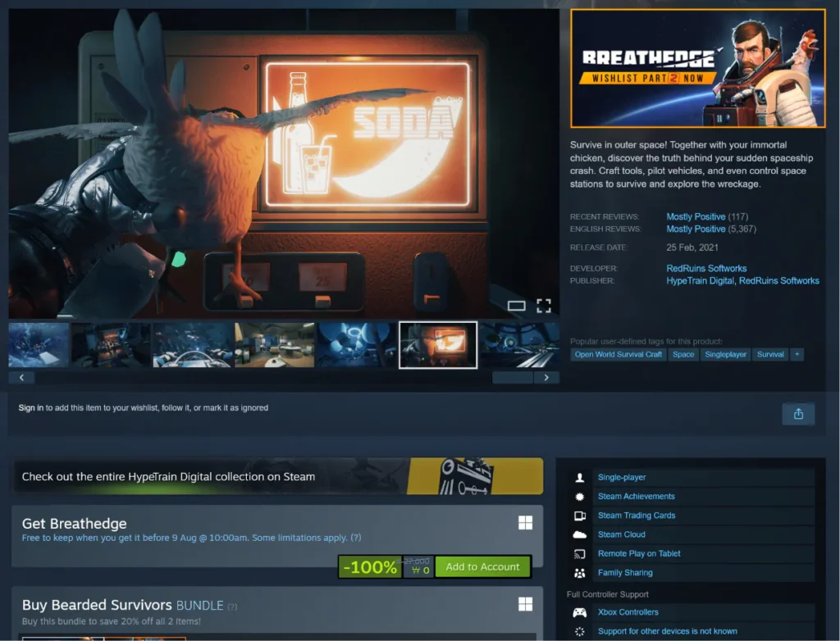Image resolution: width=840 pixels, height=641 pixels.
Task: Click the Windows icon in Bearded Survivors bundle
Action: [x=526, y=604]
